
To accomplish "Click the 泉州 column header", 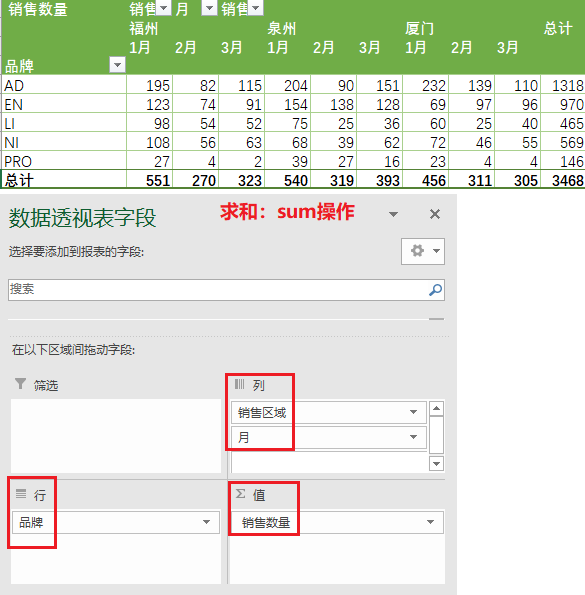I will tap(281, 28).
